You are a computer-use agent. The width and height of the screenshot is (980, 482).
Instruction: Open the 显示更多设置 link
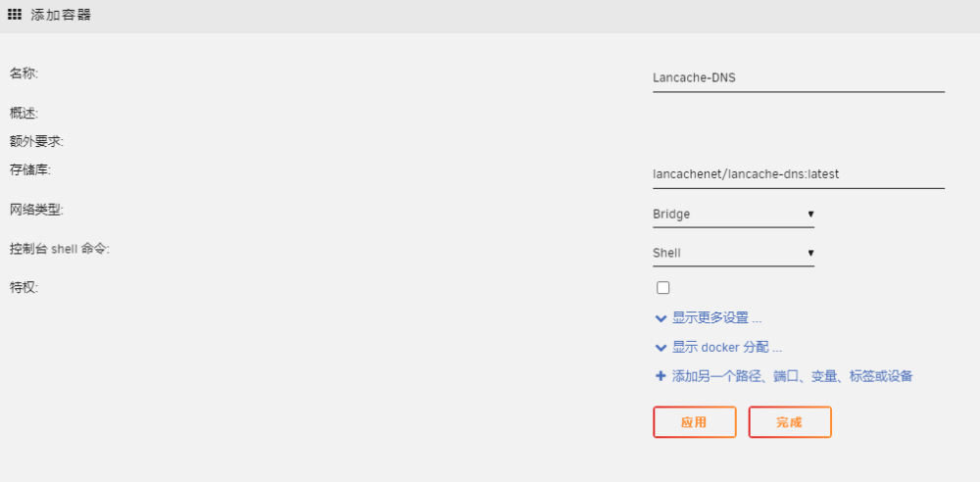[716, 318]
